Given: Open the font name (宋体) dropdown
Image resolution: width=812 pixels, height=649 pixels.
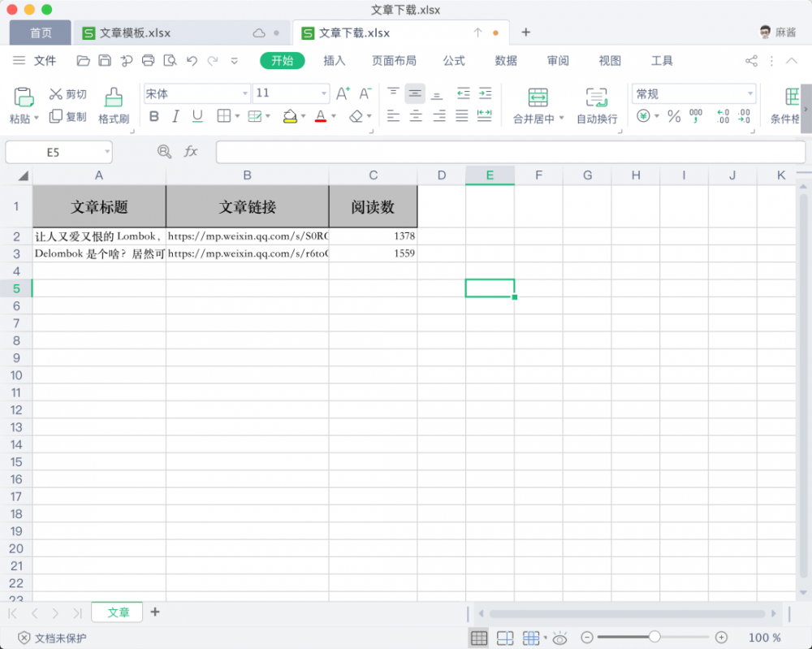Looking at the screenshot, I should point(244,93).
